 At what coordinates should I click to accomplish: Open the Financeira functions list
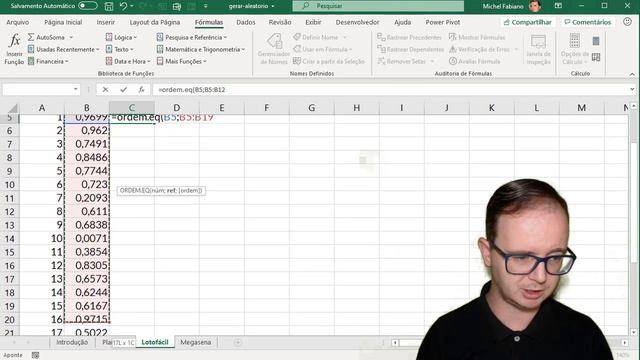coord(48,61)
